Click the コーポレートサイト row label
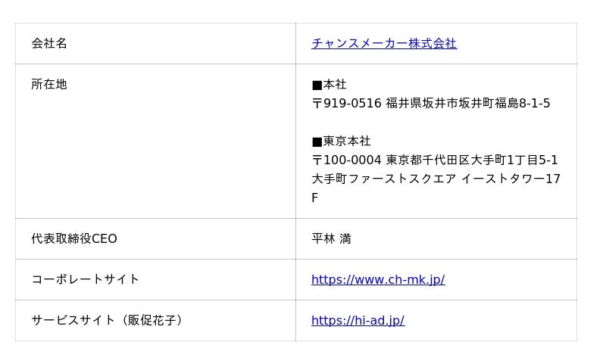606x364 pixels. click(x=86, y=280)
